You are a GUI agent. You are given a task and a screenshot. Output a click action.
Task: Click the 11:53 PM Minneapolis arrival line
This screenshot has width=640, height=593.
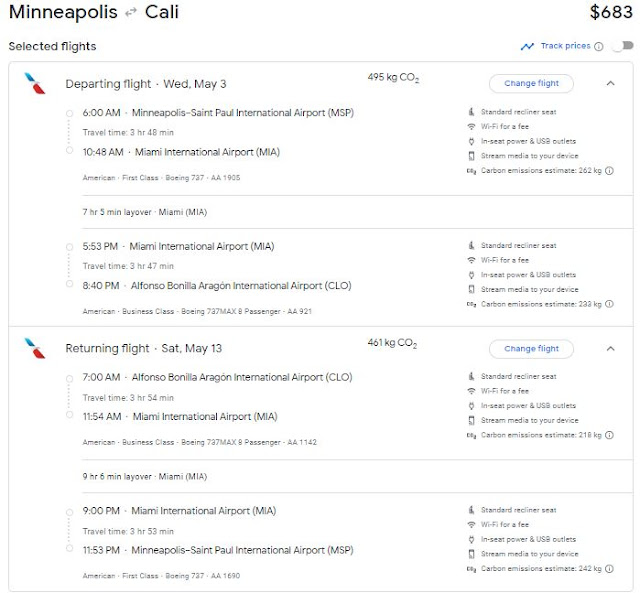coord(218,550)
